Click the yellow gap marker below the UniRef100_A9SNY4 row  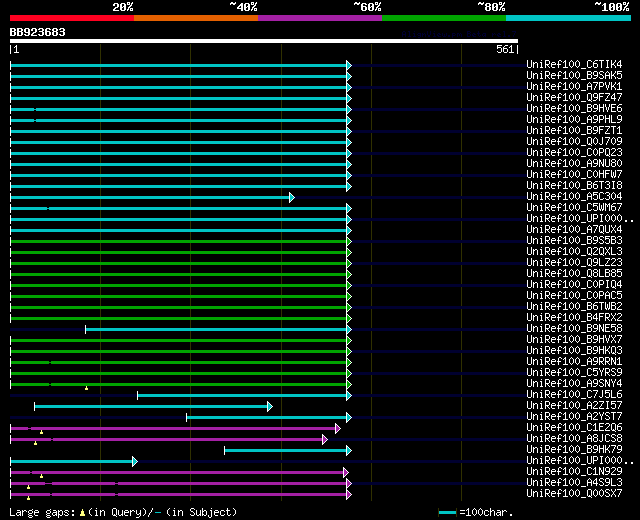(x=87, y=388)
